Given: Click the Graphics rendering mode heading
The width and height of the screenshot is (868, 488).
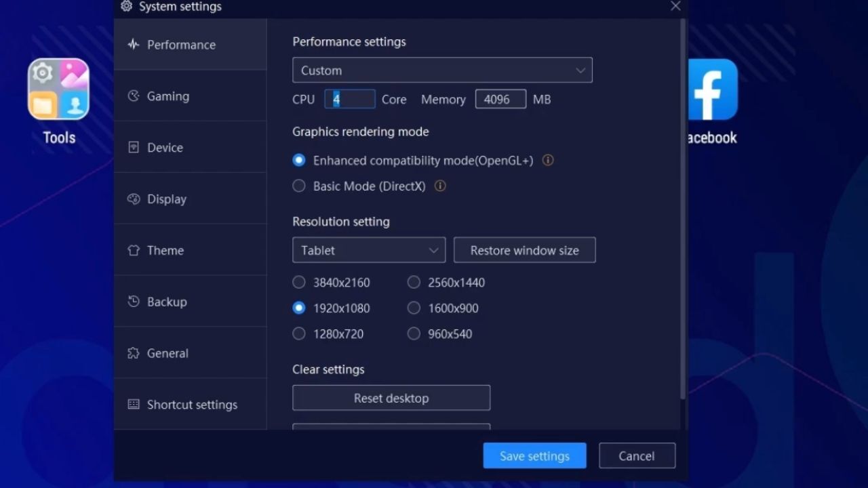Looking at the screenshot, I should pyautogui.click(x=361, y=131).
